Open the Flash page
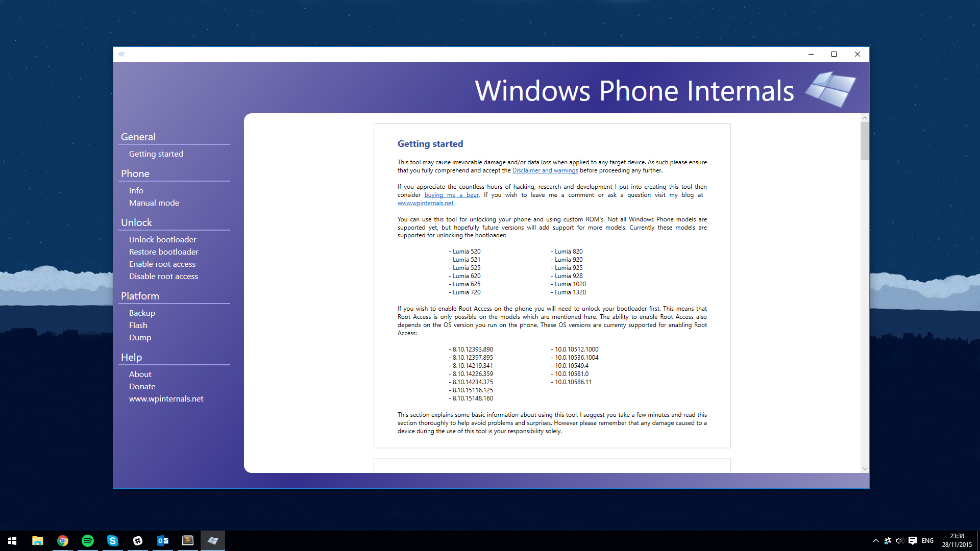Viewport: 980px width, 551px height. click(138, 325)
